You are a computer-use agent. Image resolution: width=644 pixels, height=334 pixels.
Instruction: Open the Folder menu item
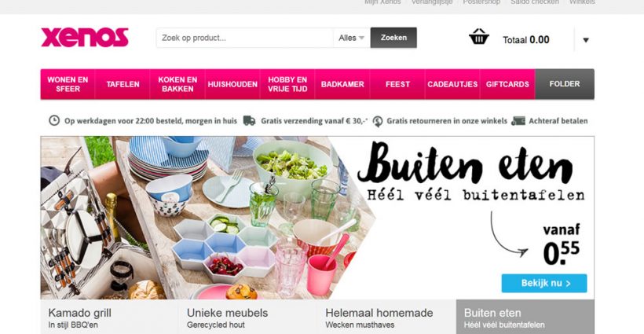(x=565, y=84)
